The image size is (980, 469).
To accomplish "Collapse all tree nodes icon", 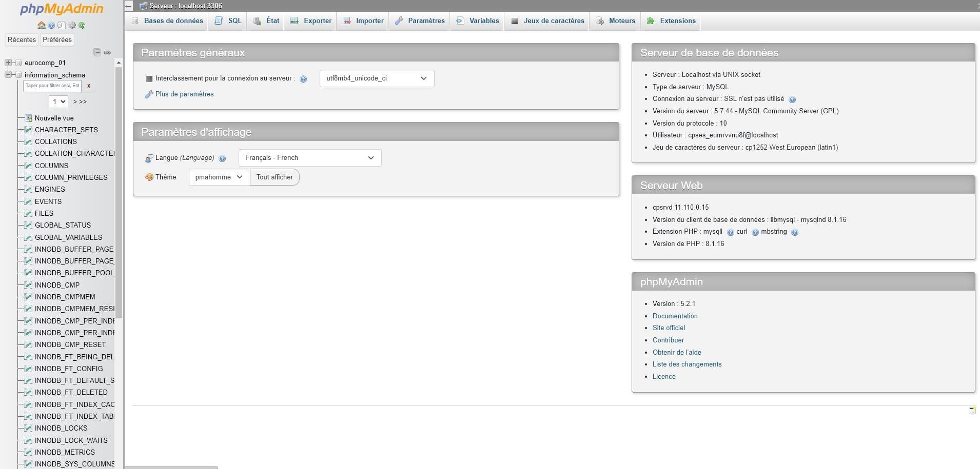I will [97, 52].
